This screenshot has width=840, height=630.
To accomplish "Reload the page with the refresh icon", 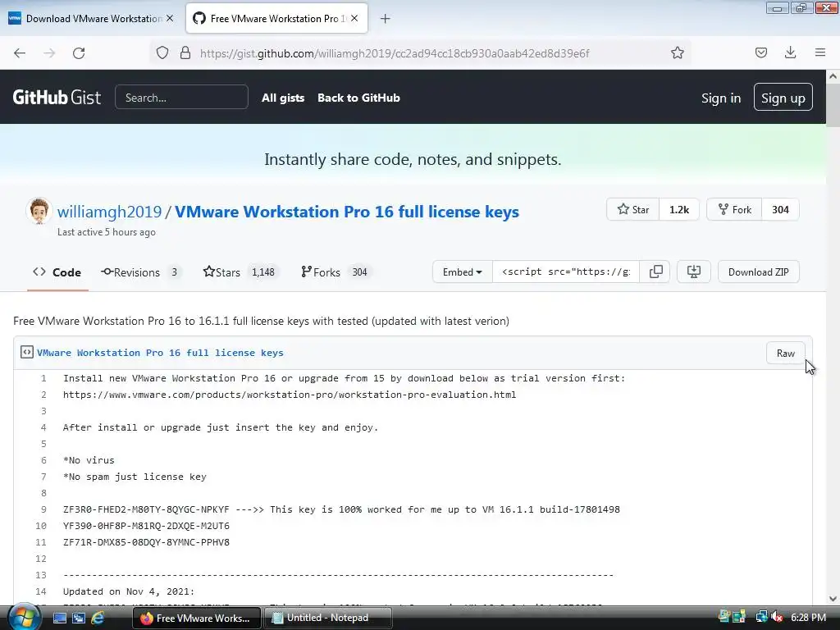I will pos(79,53).
